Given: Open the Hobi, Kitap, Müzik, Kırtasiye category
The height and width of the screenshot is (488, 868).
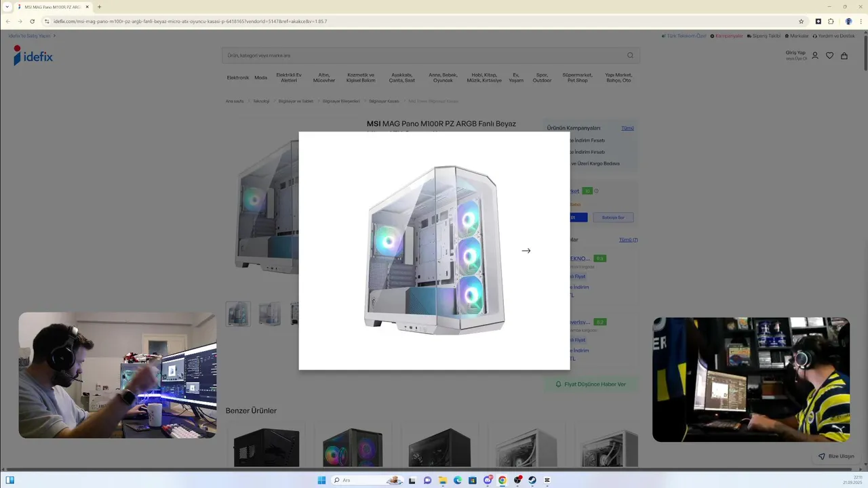Looking at the screenshot, I should (x=484, y=77).
